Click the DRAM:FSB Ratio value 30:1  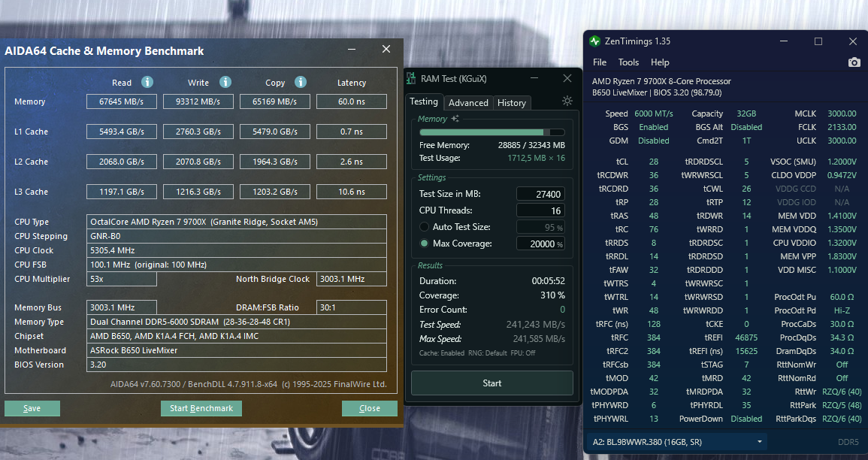[352, 307]
